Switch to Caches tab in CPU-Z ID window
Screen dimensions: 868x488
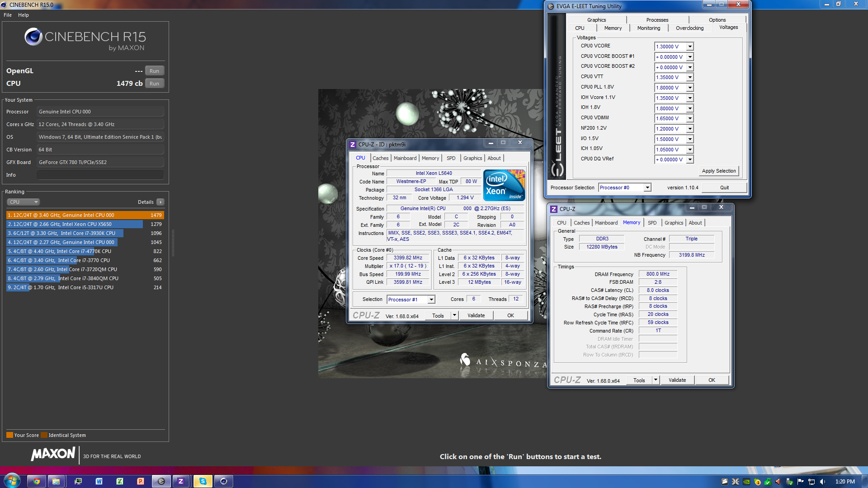(x=381, y=158)
